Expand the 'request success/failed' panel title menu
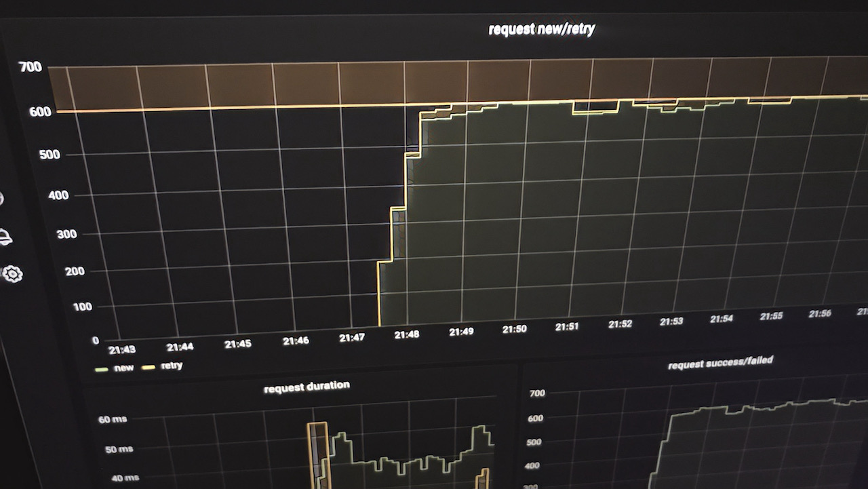Viewport: 868px width, 489px height. coord(719,363)
